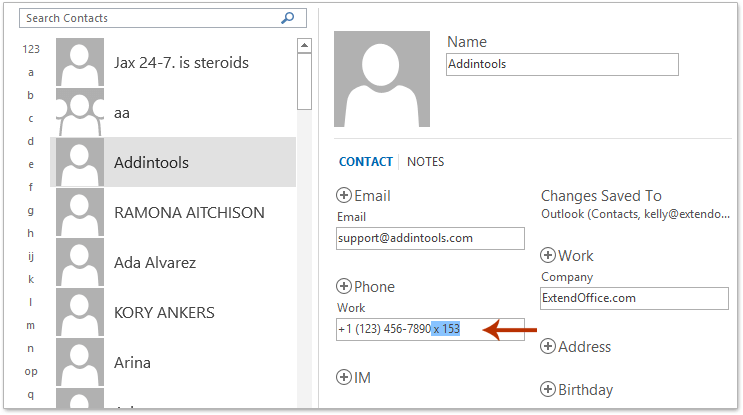Select contact name Ada Alvarez

tap(154, 262)
